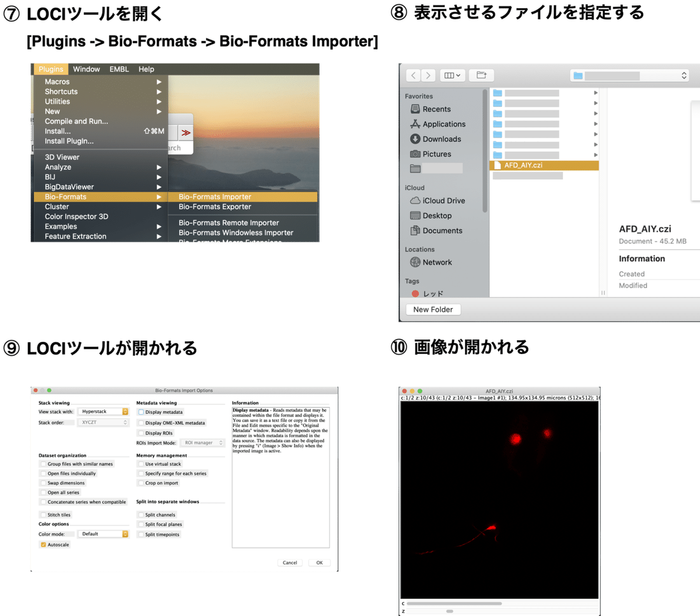Screen dimensions: 700x616
Task: Enable Use virtual stack
Action: [141, 464]
